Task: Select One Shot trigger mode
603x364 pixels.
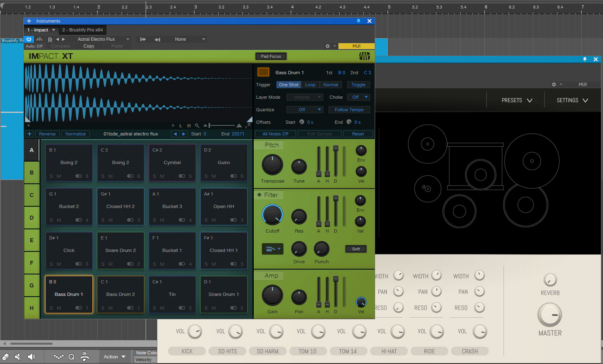Action: pos(289,85)
